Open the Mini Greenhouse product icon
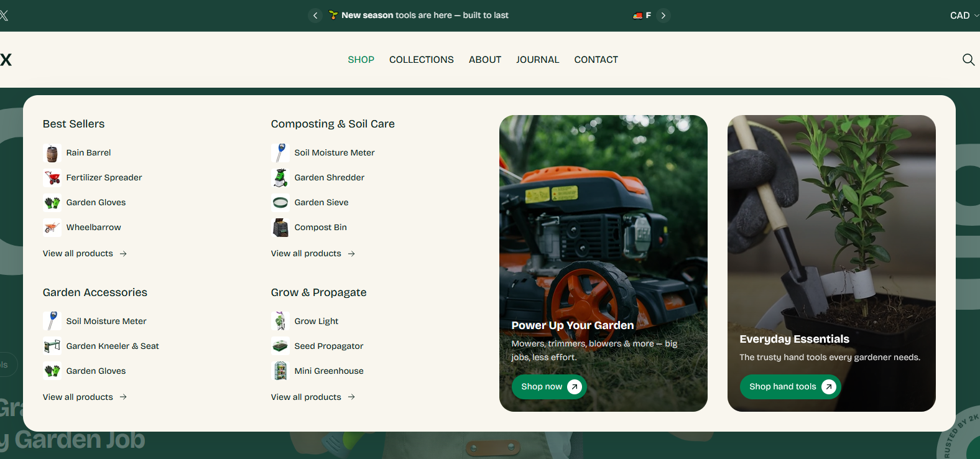The width and height of the screenshot is (980, 459). point(280,371)
